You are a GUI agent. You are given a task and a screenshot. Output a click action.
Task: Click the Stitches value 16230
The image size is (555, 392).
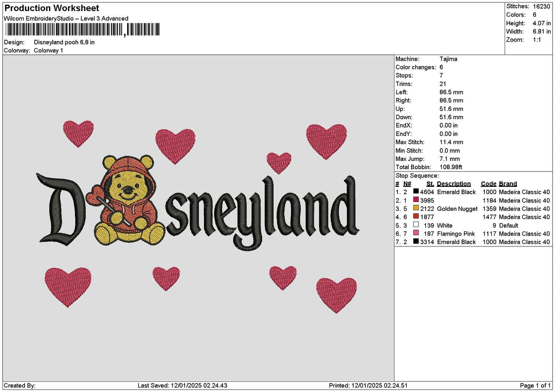click(542, 6)
